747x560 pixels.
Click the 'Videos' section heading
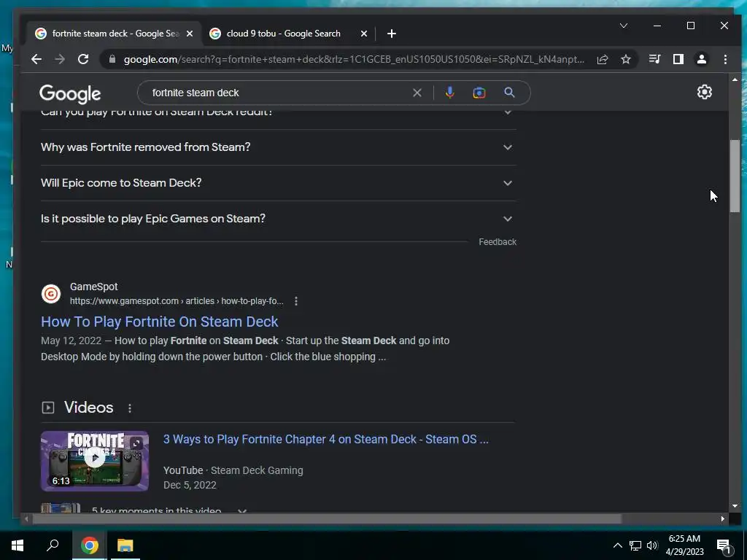click(88, 408)
